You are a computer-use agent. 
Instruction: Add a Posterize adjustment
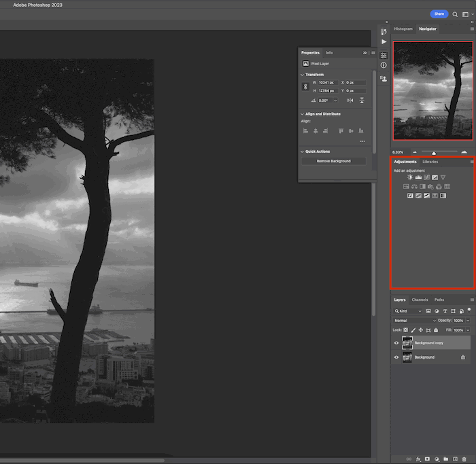(x=418, y=196)
